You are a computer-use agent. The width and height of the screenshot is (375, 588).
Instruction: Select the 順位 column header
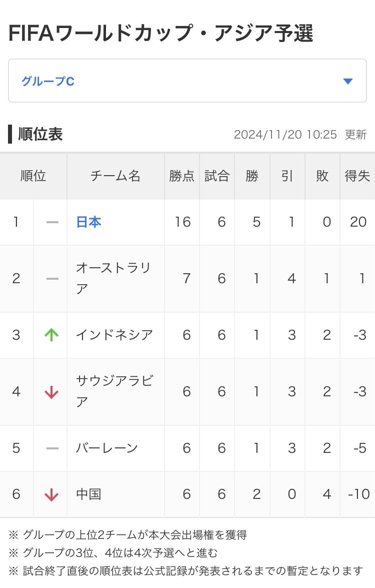pos(33,176)
